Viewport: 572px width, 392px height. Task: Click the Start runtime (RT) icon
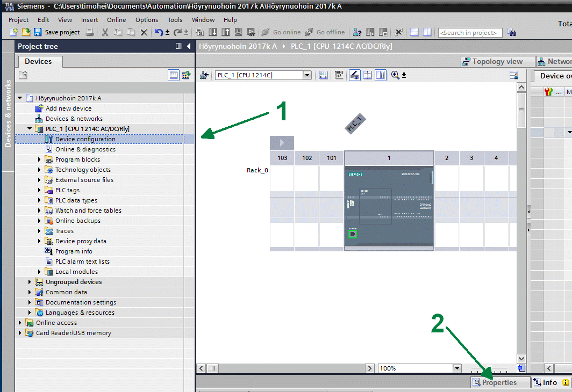pos(252,32)
